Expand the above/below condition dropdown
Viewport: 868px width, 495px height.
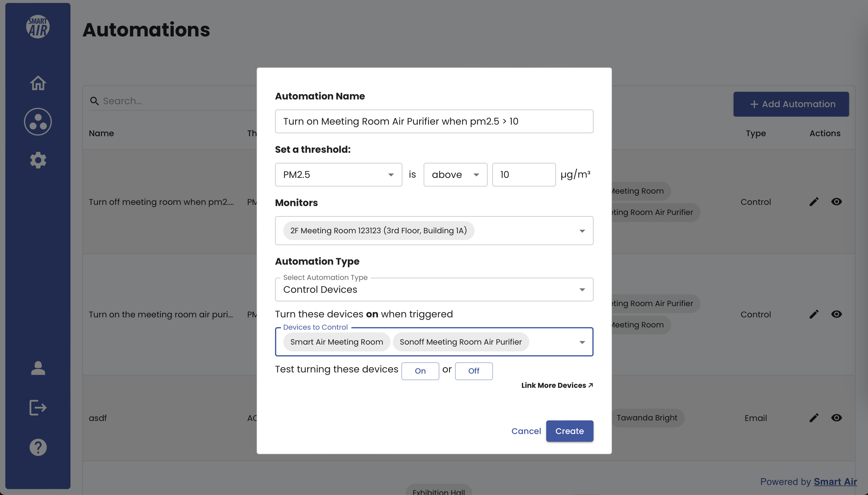point(455,175)
